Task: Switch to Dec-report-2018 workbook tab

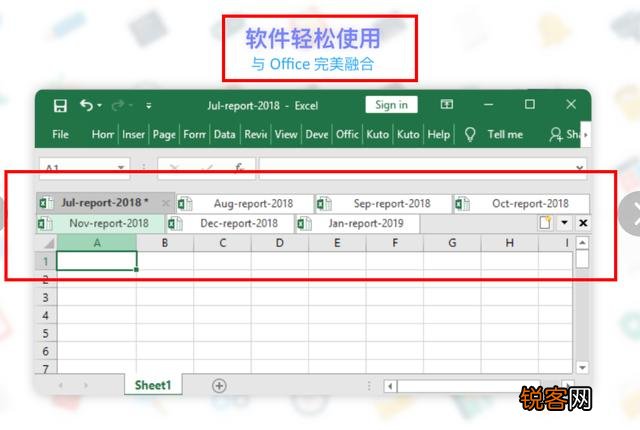Action: coord(231,224)
